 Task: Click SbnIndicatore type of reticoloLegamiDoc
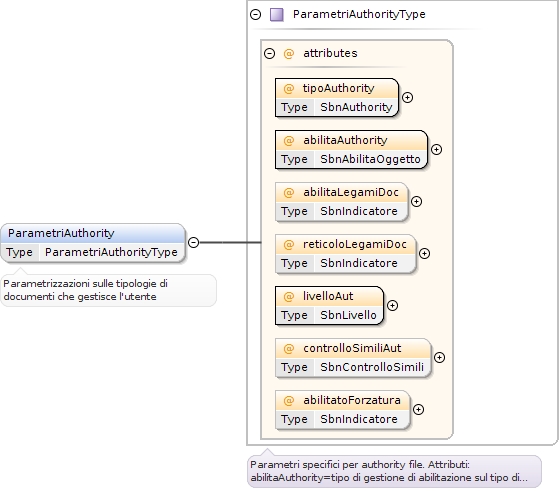point(359,263)
